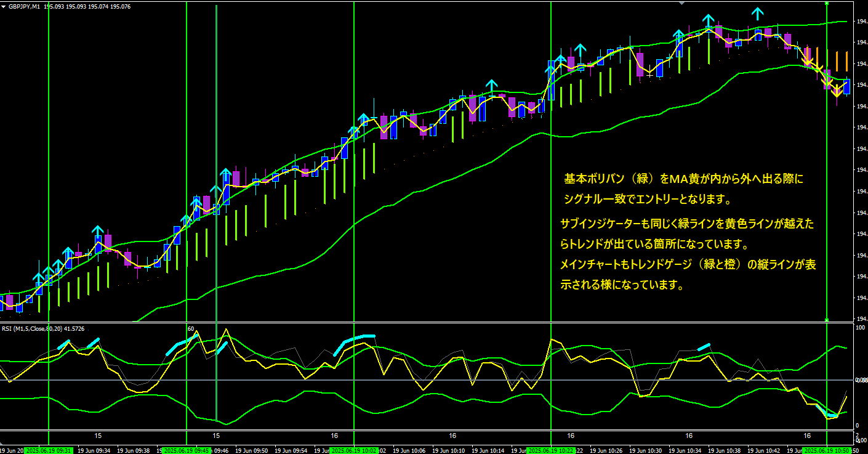Click the 19 Jun 09:50 time axis label
The width and height of the screenshot is (868, 454).
[x=253, y=450]
